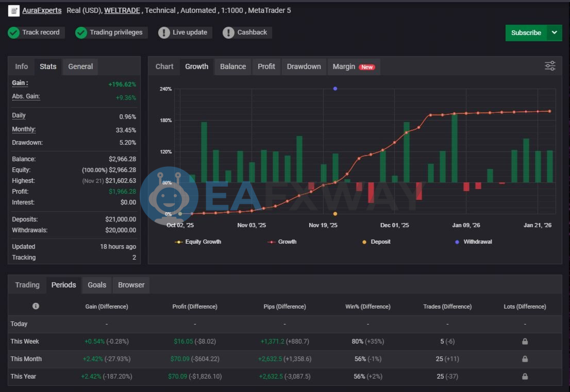
Task: Open the Goals tab
Action: point(97,285)
